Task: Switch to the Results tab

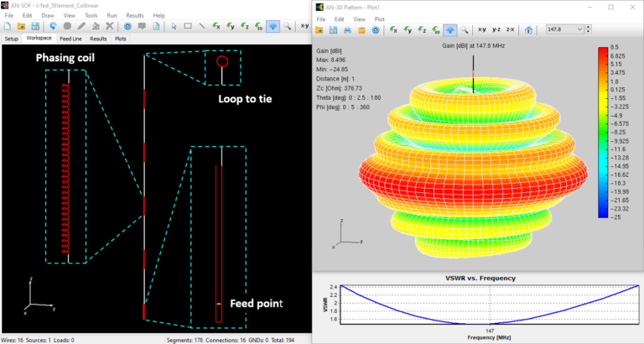Action: click(98, 39)
